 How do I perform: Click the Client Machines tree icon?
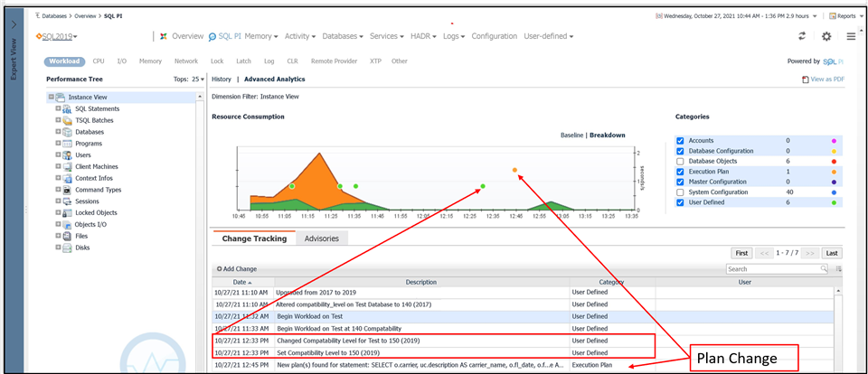pyautogui.click(x=67, y=166)
